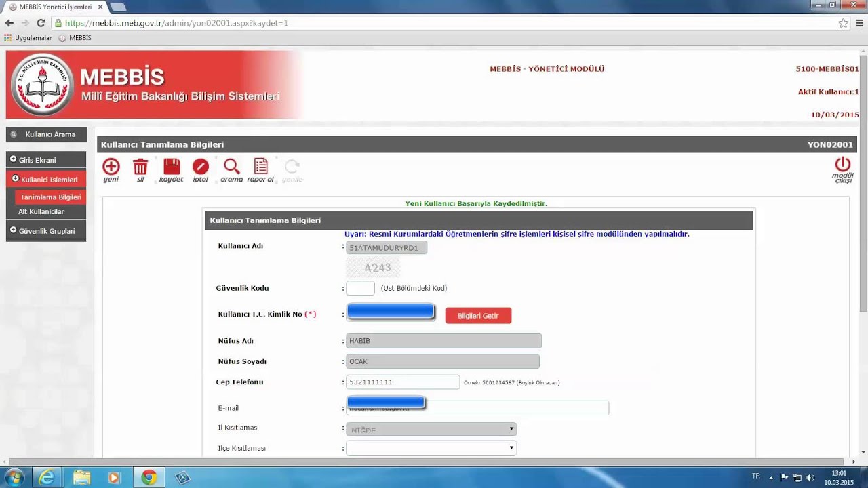This screenshot has width=868, height=488.
Task: Collapse Kullanıcı İşlemleri sidebar section
Action: pyautogui.click(x=47, y=180)
